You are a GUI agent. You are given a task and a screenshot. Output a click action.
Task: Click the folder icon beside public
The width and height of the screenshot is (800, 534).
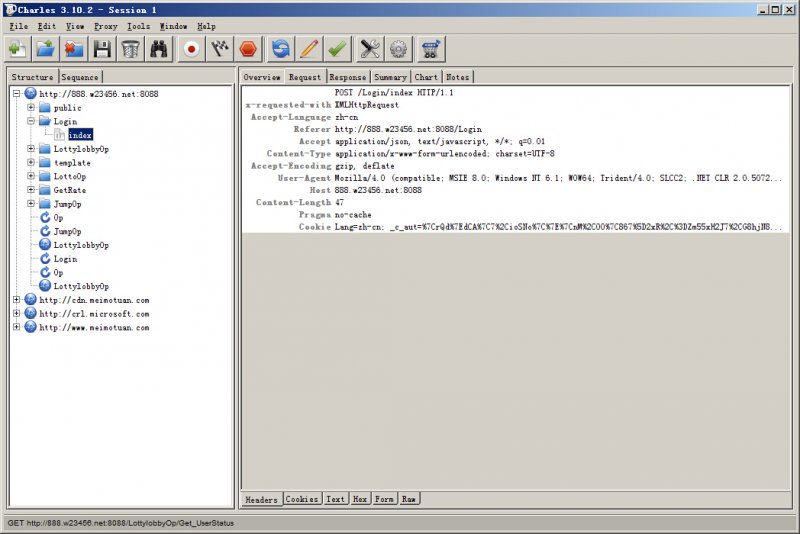45,108
